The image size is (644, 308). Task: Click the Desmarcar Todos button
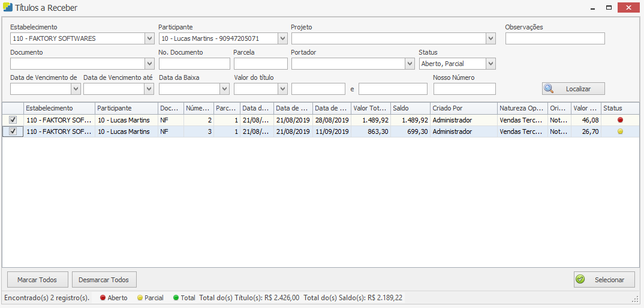click(x=104, y=280)
